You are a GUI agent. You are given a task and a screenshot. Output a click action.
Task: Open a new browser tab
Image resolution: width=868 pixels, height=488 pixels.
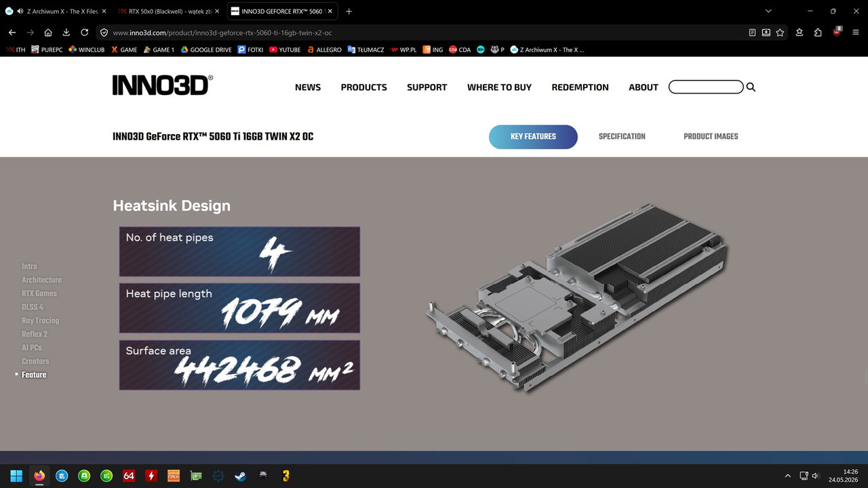click(349, 12)
